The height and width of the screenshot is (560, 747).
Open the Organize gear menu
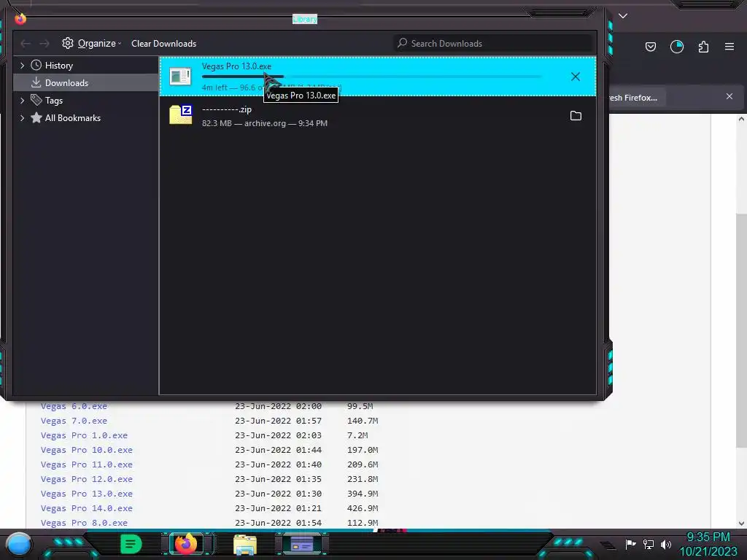tap(91, 43)
